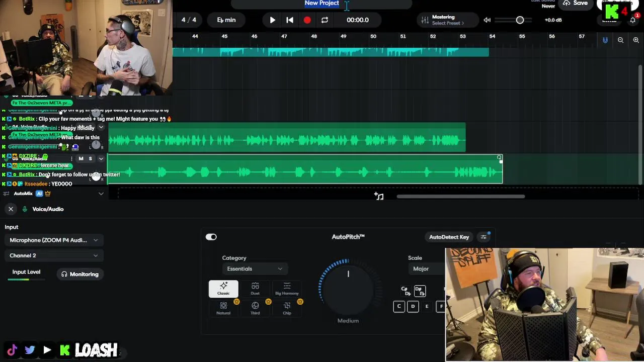Toggle the E note key
644x362 pixels.
(427, 306)
